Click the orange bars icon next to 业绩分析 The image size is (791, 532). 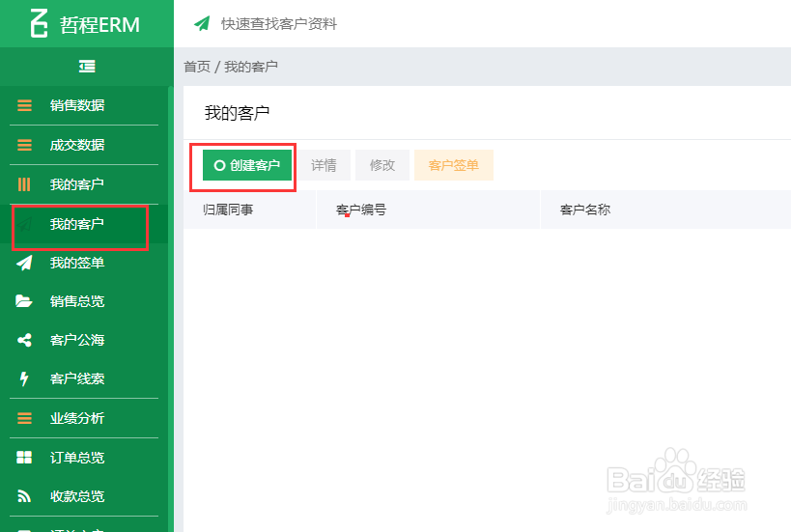click(x=24, y=418)
